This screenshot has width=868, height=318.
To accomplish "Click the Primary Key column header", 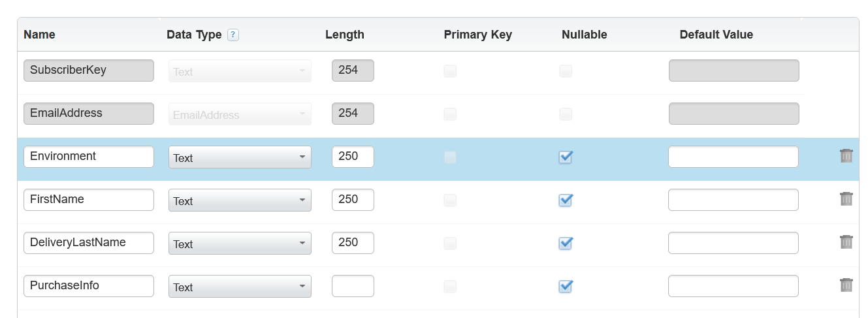I will tap(477, 35).
